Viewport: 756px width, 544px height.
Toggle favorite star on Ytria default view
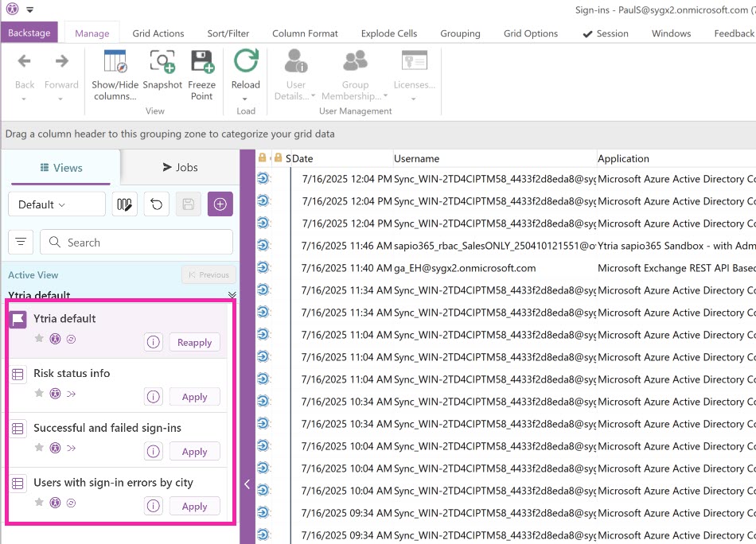39,339
